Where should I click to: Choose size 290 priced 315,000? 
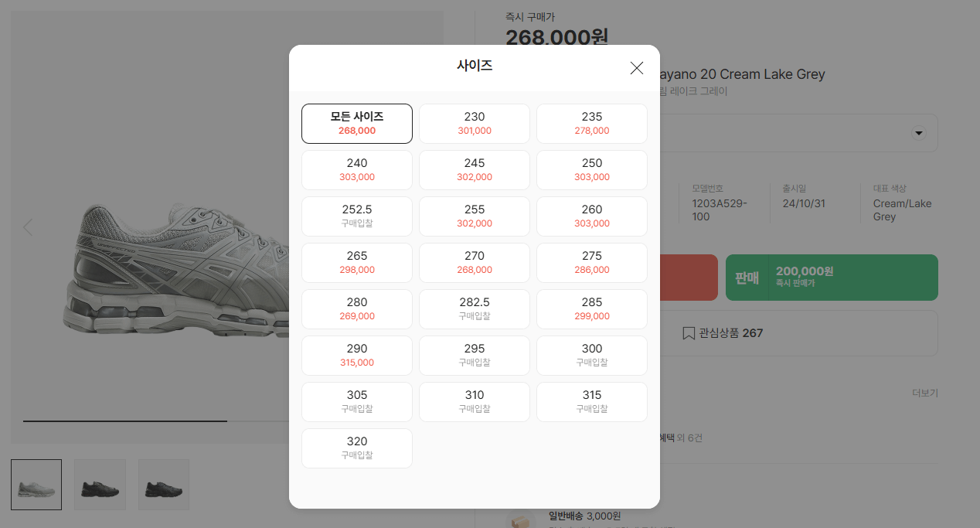click(357, 356)
